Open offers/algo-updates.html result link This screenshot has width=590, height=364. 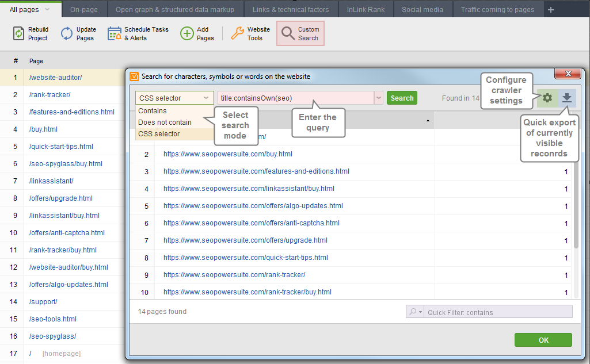pos(253,206)
